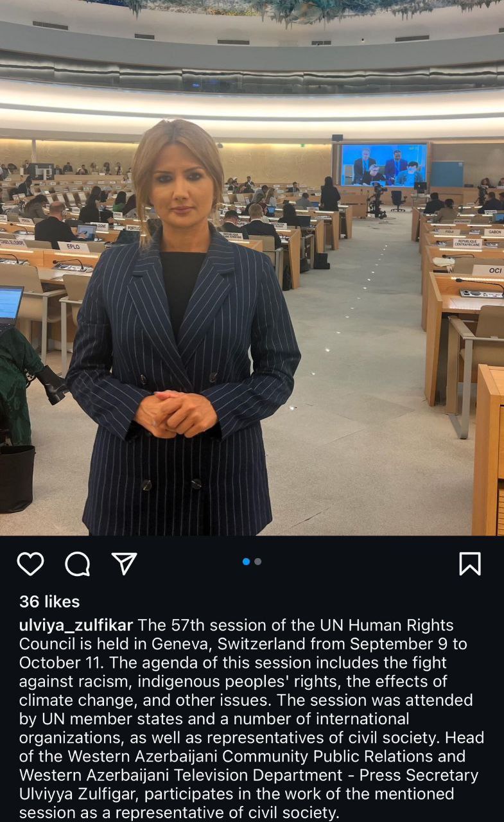Tap the Republique Centrafricaine placard in the photo

(x=467, y=243)
